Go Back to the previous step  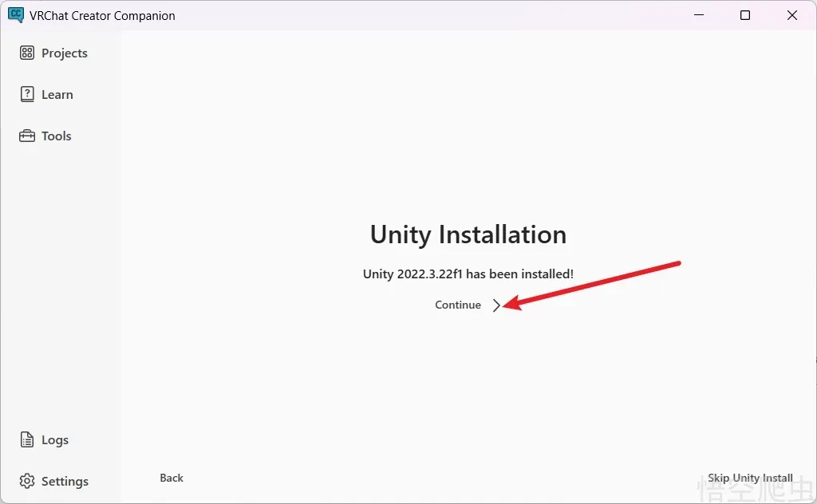coord(172,478)
